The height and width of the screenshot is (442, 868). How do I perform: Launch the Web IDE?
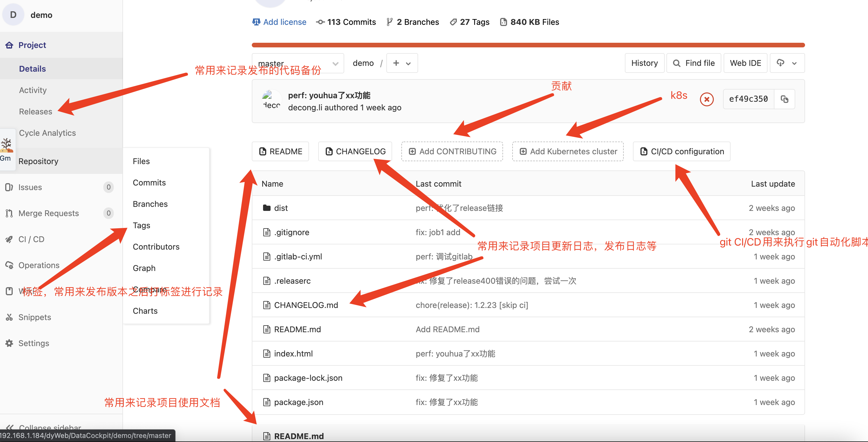[x=745, y=63]
